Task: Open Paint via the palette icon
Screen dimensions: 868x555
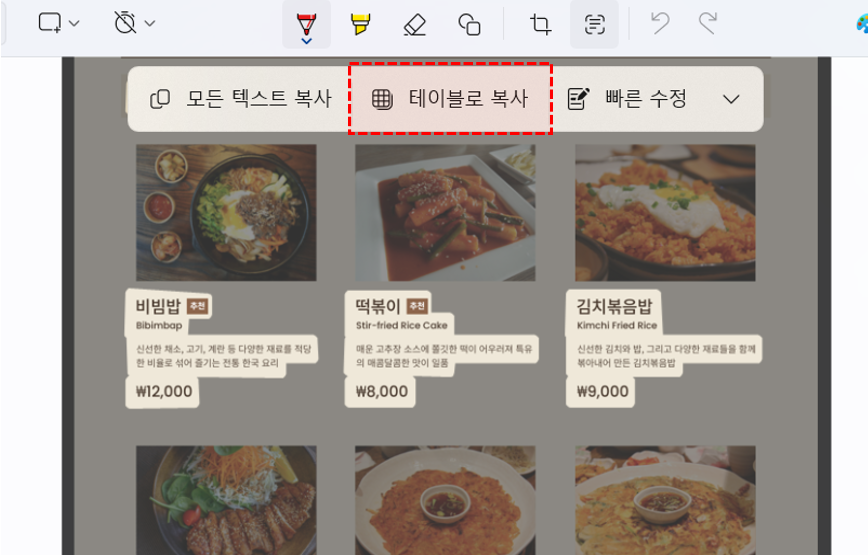Action: pyautogui.click(x=862, y=23)
